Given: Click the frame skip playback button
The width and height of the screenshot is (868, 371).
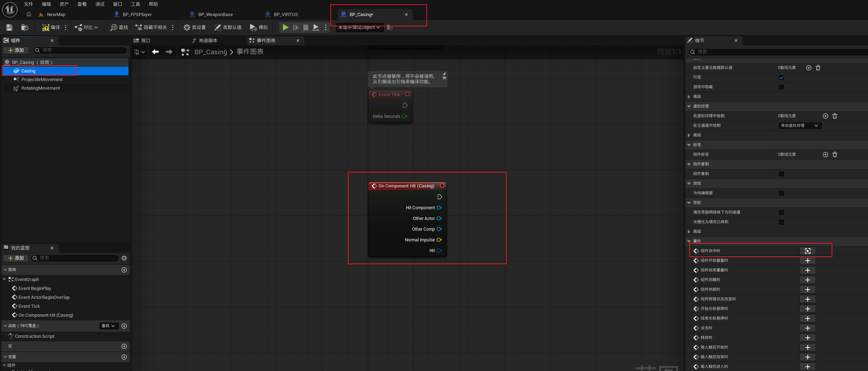Looking at the screenshot, I should (x=296, y=27).
